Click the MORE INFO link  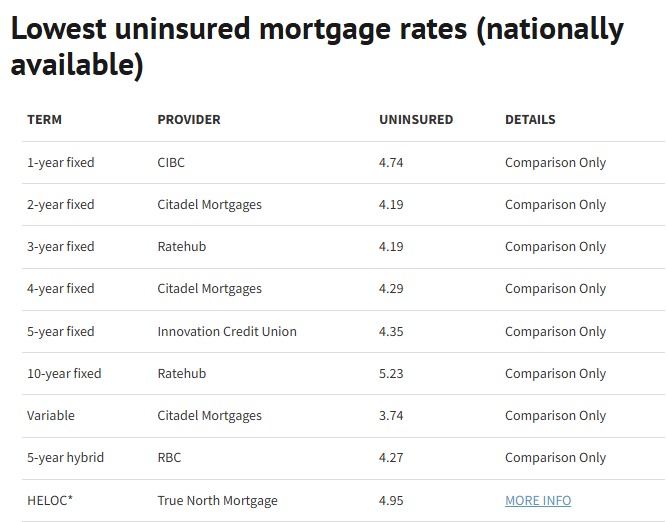coord(538,500)
